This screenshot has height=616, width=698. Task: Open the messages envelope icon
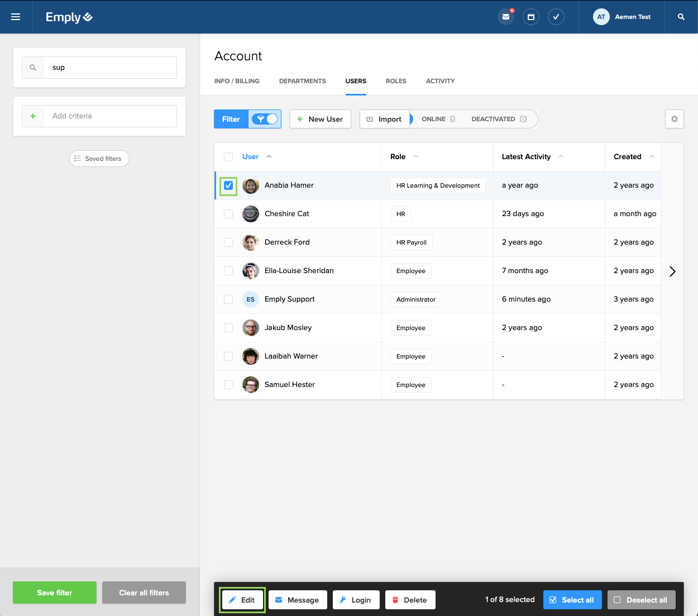505,17
